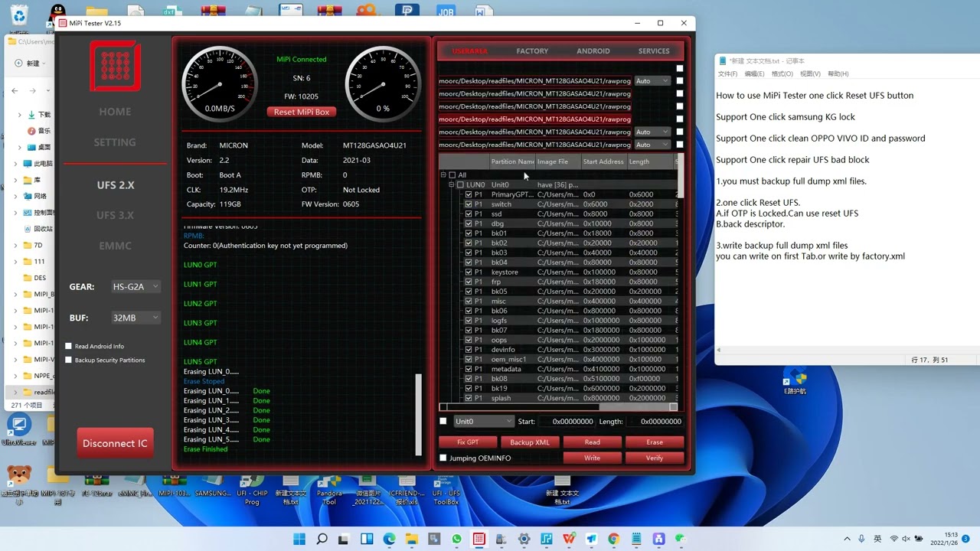Open the GEAR HS-G2A dropdown

[x=136, y=286]
